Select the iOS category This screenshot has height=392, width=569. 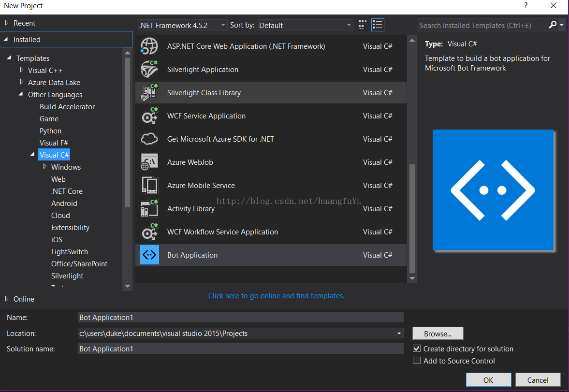coord(57,240)
